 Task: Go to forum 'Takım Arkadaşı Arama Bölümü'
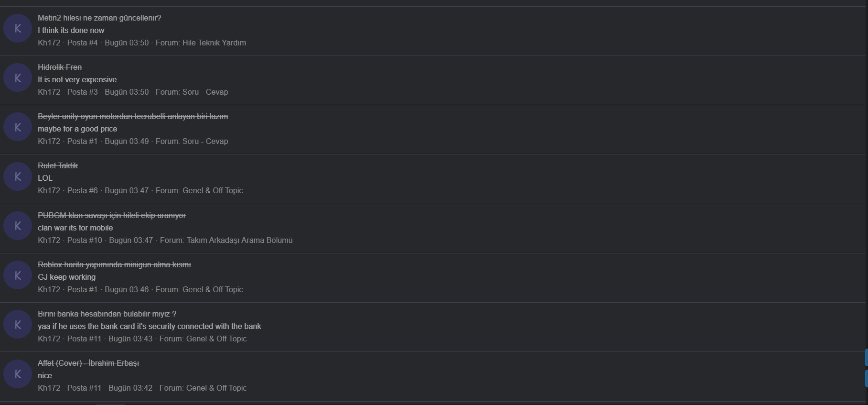[239, 240]
